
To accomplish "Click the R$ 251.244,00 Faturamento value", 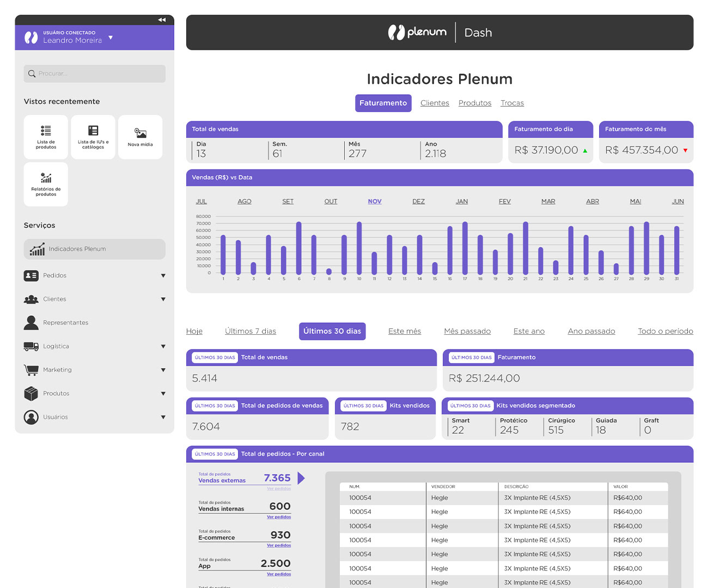I will 484,378.
